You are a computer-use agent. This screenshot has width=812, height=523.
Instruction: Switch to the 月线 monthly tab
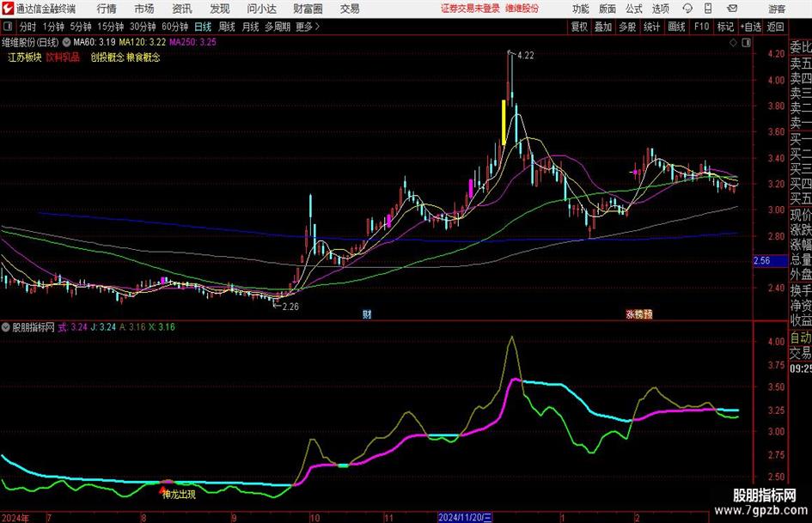coord(250,27)
